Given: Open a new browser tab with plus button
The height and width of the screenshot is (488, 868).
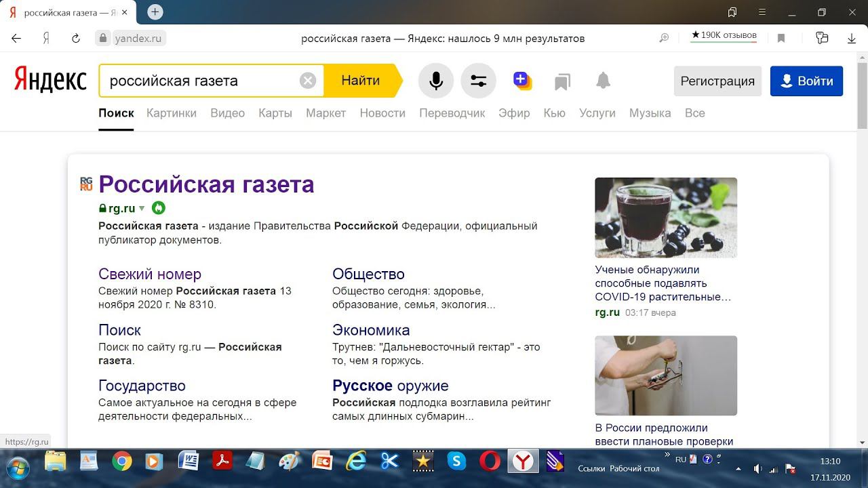Looking at the screenshot, I should [x=155, y=12].
